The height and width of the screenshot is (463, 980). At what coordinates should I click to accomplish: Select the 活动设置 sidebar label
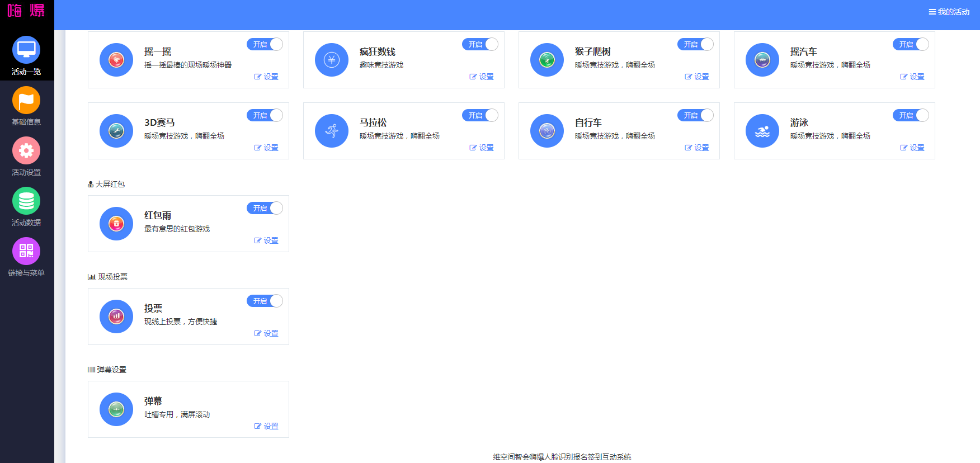coord(26,172)
